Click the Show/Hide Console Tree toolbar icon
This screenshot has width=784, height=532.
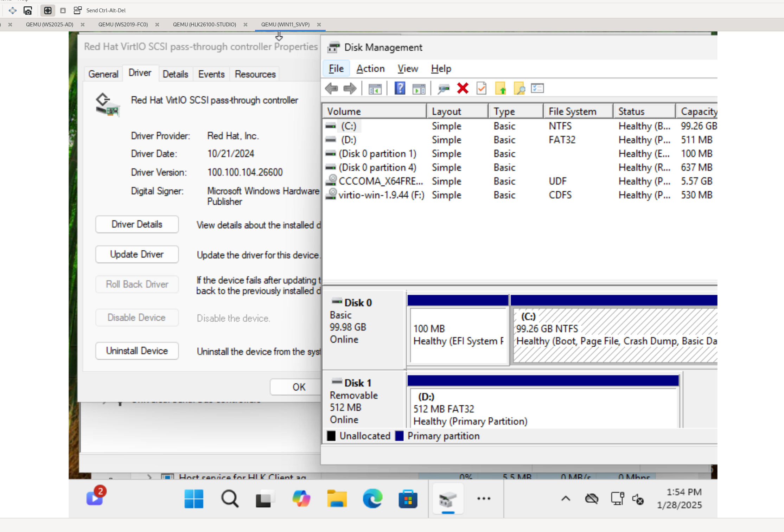pyautogui.click(x=375, y=88)
